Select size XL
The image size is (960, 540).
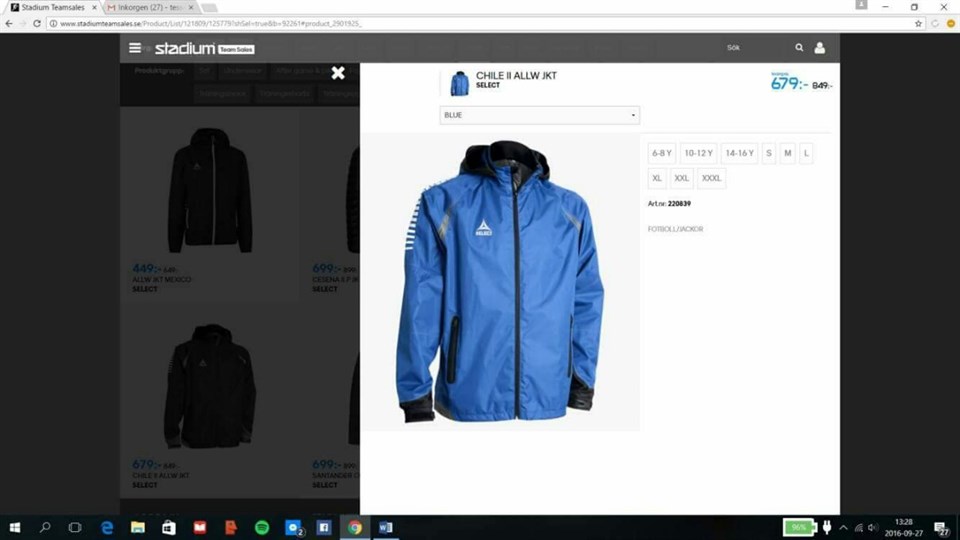(657, 178)
